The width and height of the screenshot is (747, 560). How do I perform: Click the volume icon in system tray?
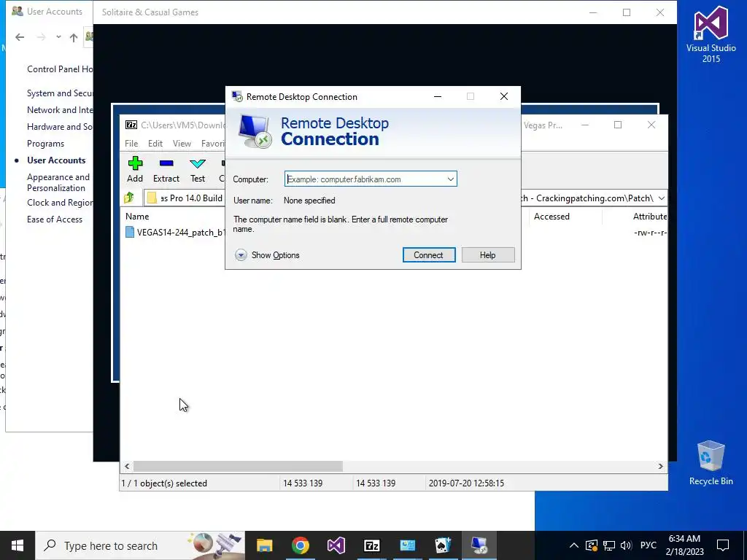[x=626, y=545]
